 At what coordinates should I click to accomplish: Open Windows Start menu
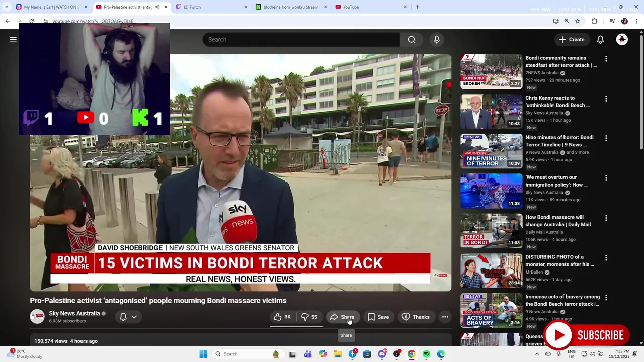click(203, 354)
